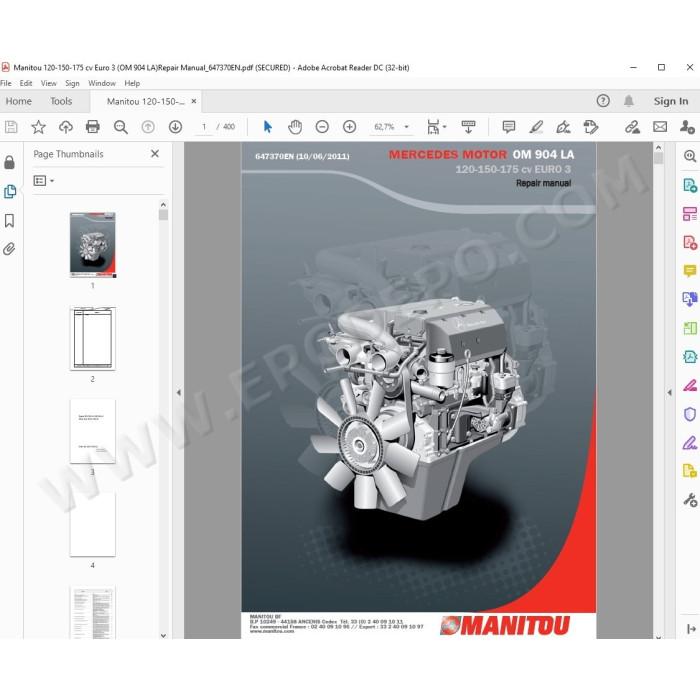
Task: Add a bookmark star to the file
Action: 38,127
